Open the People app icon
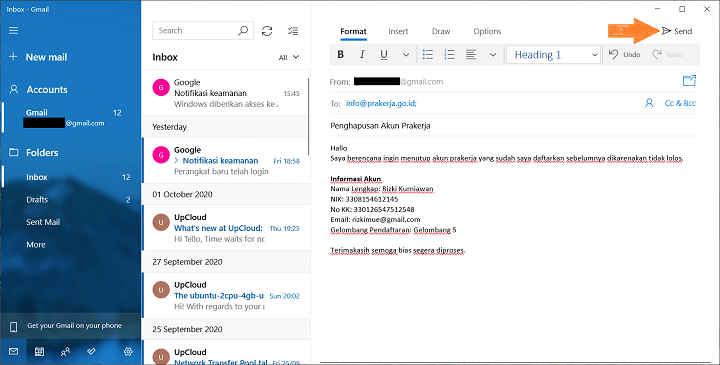The image size is (720, 365). click(65, 352)
